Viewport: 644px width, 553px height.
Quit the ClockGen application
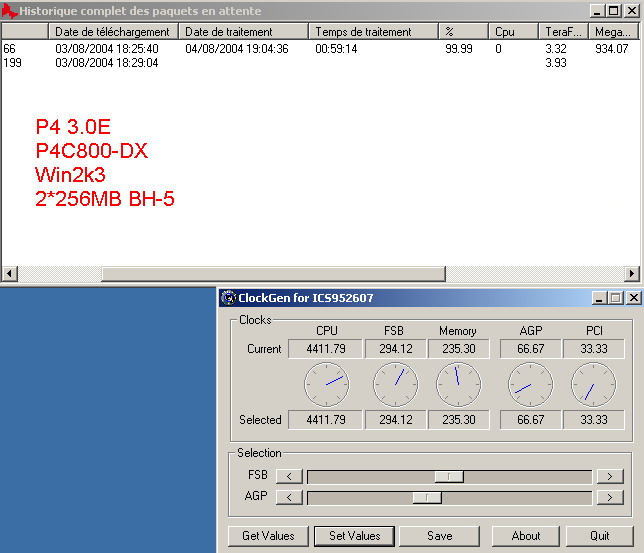tap(600, 536)
